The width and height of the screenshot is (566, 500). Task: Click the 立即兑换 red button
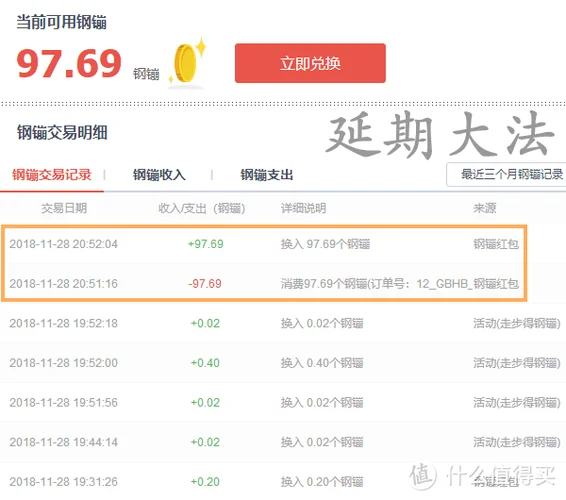click(310, 63)
